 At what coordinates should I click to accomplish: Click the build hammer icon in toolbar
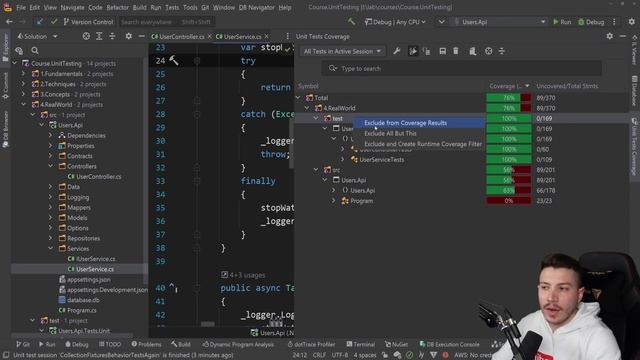click(351, 21)
